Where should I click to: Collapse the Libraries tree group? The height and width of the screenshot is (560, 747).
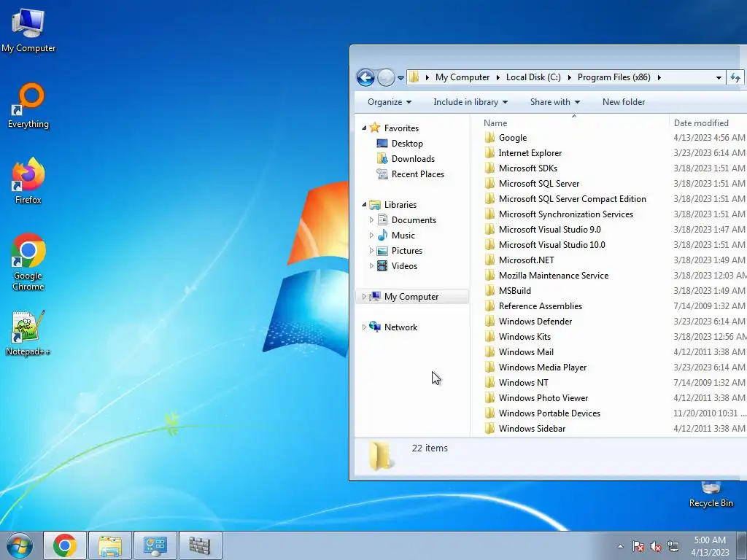point(364,205)
